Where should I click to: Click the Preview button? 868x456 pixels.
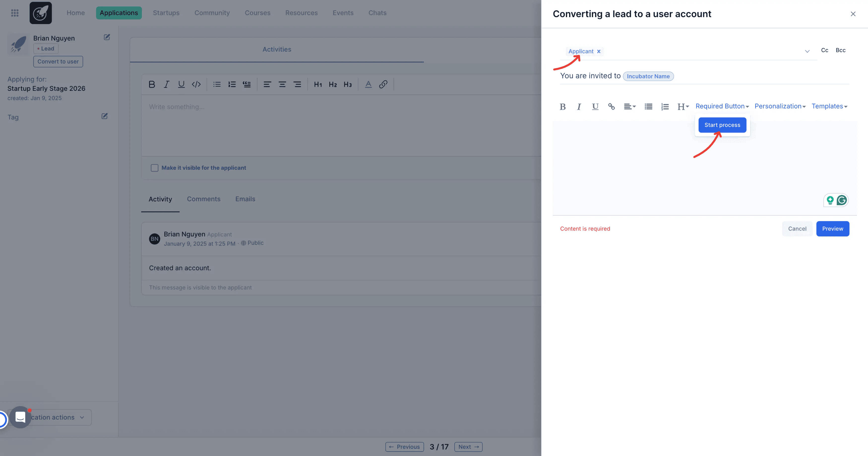[832, 228]
